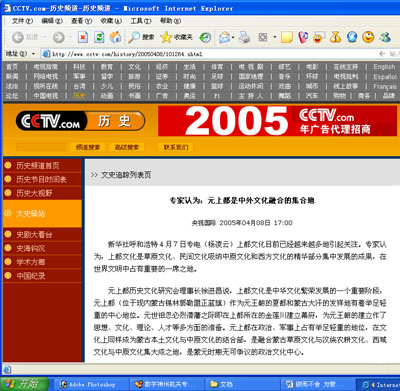Expand the address bar label dropdown arrow
Image resolution: width=400 pixels, height=391 pixels.
(33, 54)
